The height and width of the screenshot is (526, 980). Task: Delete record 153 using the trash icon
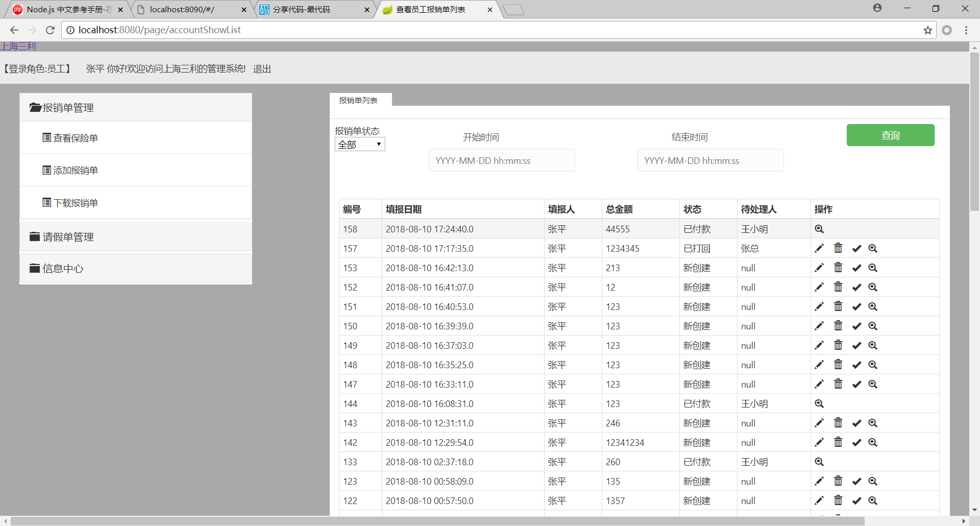[x=838, y=268]
